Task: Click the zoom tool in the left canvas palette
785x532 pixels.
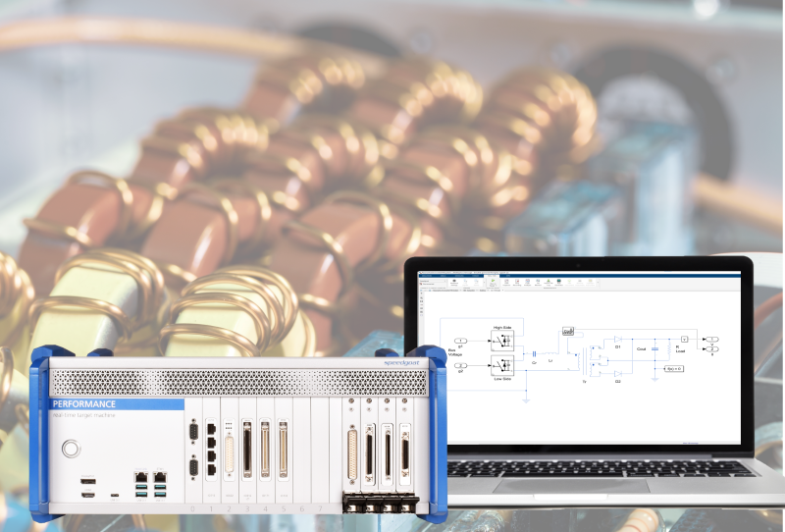Action: coord(422,298)
